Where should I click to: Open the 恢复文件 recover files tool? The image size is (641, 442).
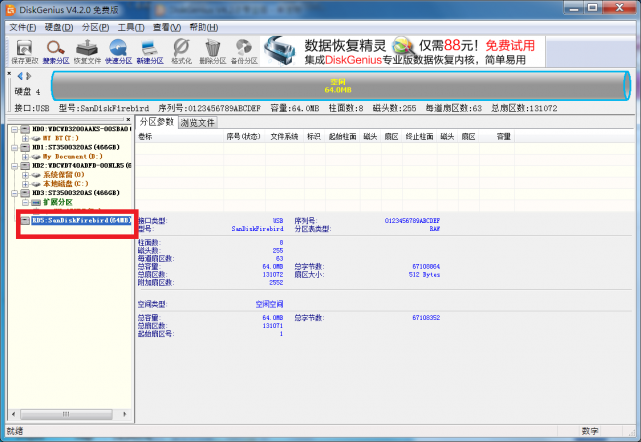tap(87, 52)
